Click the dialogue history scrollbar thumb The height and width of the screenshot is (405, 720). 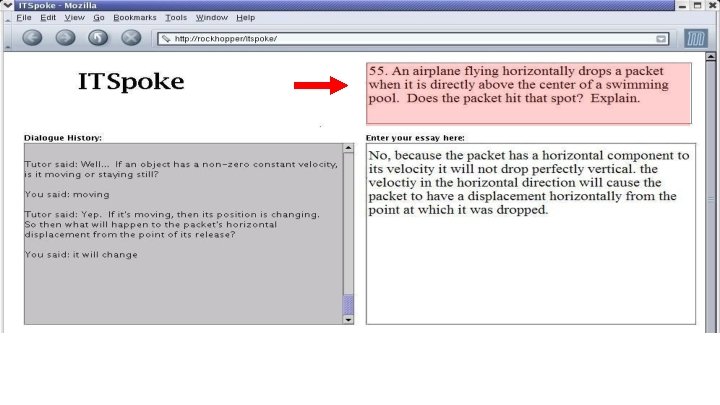tap(348, 304)
